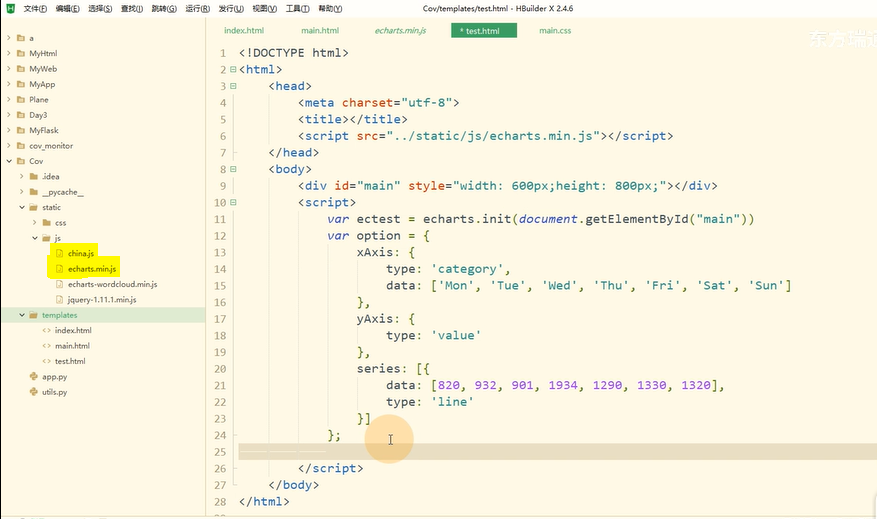Expand the Day3 folder arrow
The width and height of the screenshot is (877, 519).
[x=8, y=115]
